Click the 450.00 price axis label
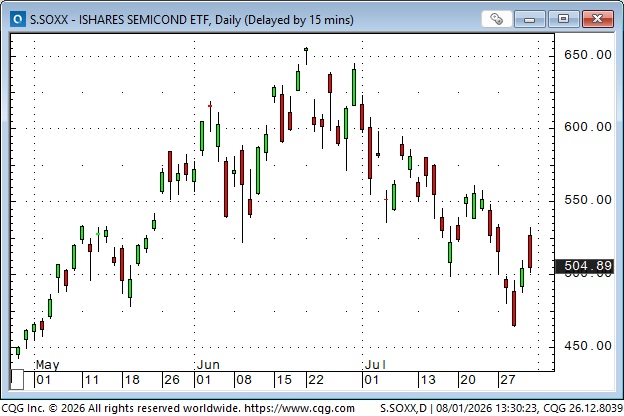 coord(588,346)
